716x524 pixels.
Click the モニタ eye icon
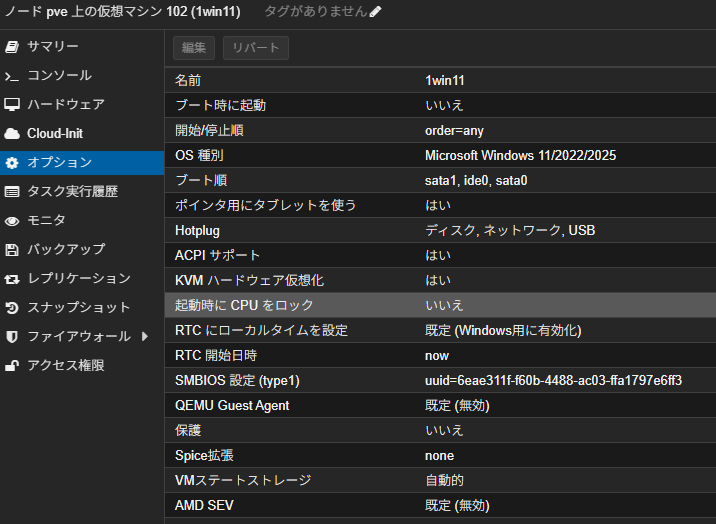coord(12,221)
